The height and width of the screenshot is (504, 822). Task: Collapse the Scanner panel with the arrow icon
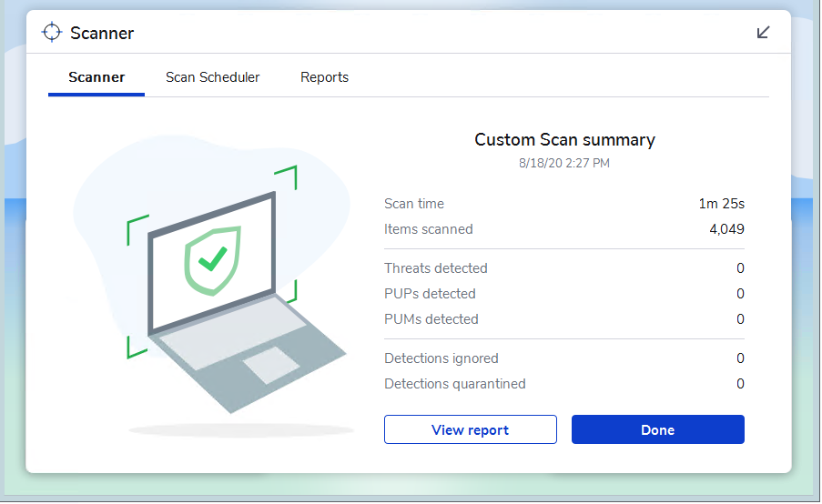click(x=763, y=33)
